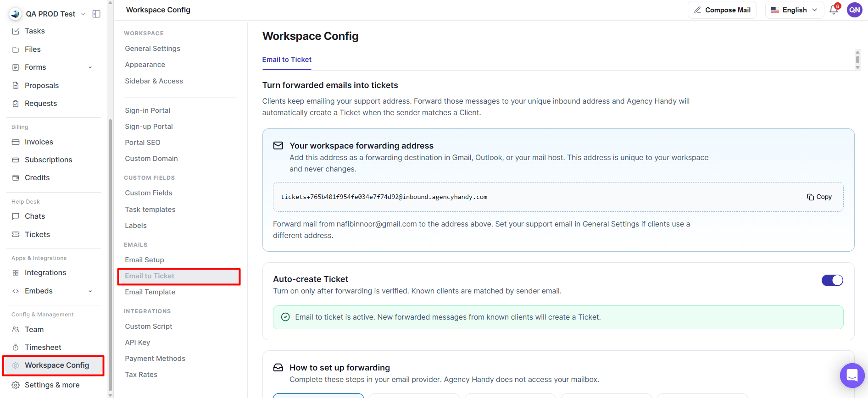Expand the Forms submenu chevron

tap(90, 67)
